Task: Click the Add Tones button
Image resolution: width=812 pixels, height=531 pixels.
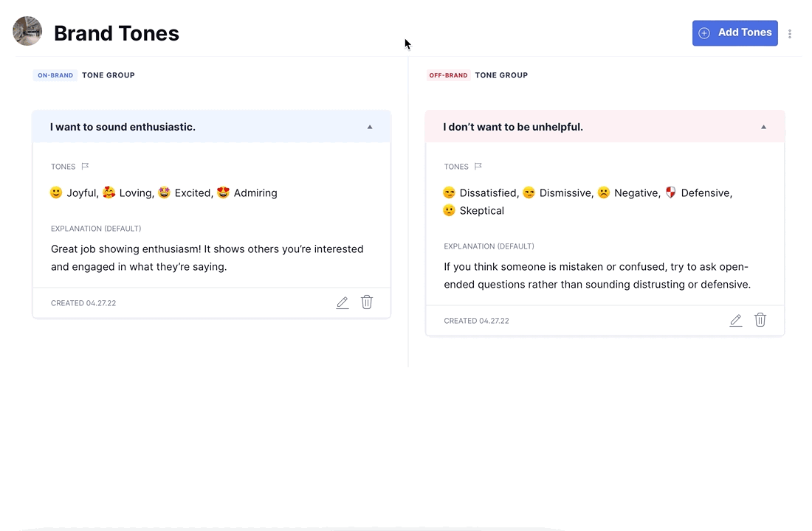Action: (734, 33)
